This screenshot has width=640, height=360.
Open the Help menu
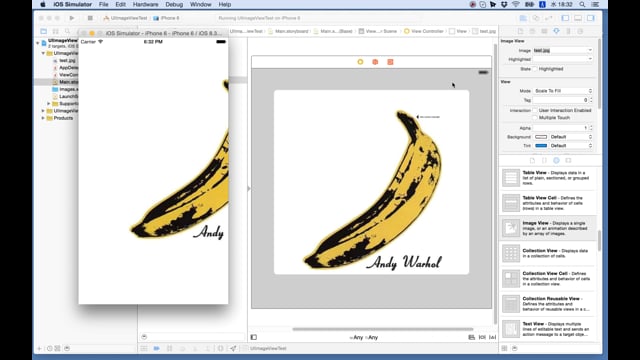[x=224, y=4]
